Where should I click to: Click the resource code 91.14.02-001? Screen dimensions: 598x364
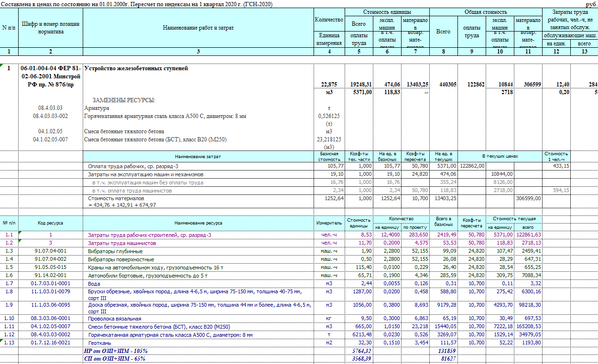(51, 275)
